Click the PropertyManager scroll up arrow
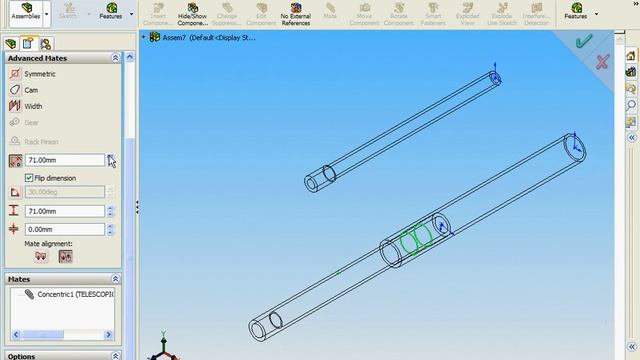 pyautogui.click(x=130, y=57)
